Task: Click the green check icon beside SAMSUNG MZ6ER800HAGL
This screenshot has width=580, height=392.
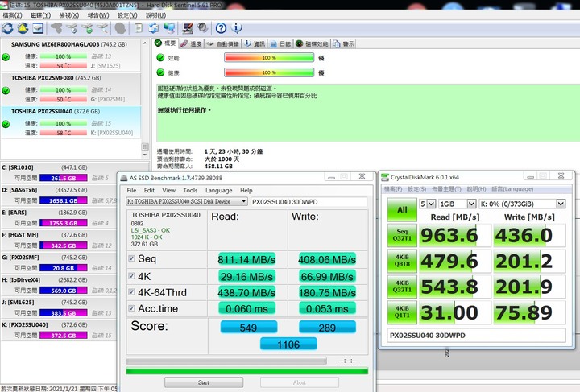Action: tap(6, 57)
